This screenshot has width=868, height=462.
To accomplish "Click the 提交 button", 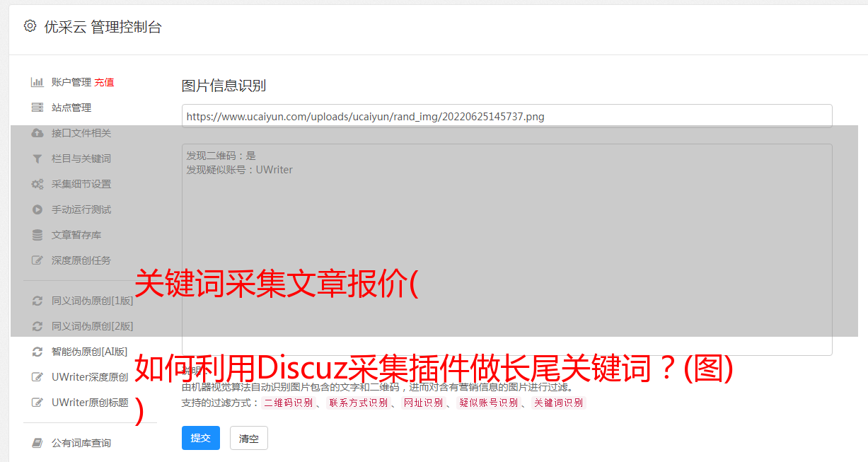I will 201,438.
